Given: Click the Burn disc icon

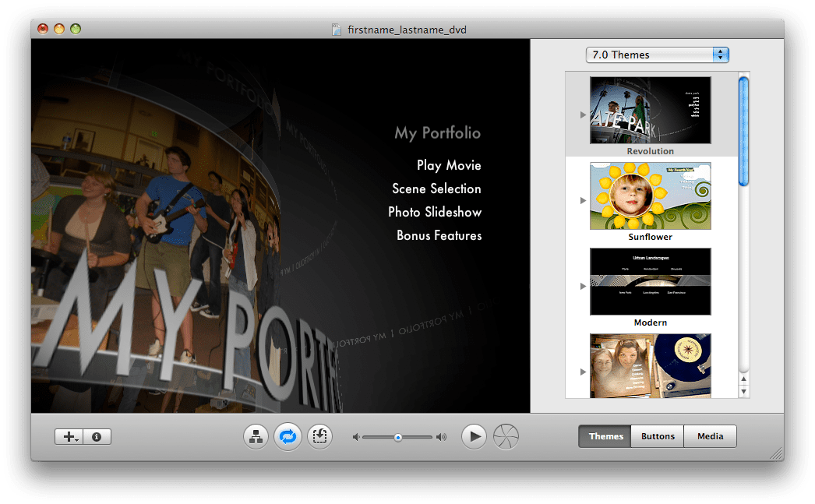Looking at the screenshot, I should click(506, 436).
